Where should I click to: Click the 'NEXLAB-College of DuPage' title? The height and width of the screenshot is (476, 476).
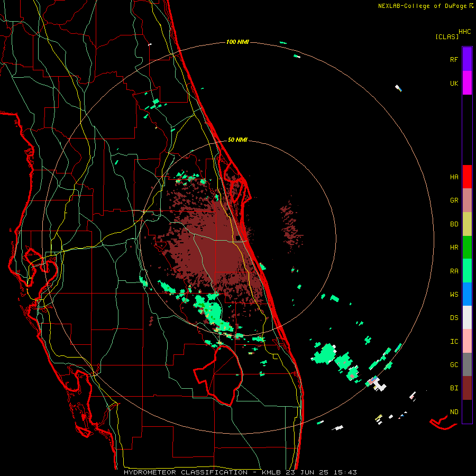tap(423, 6)
